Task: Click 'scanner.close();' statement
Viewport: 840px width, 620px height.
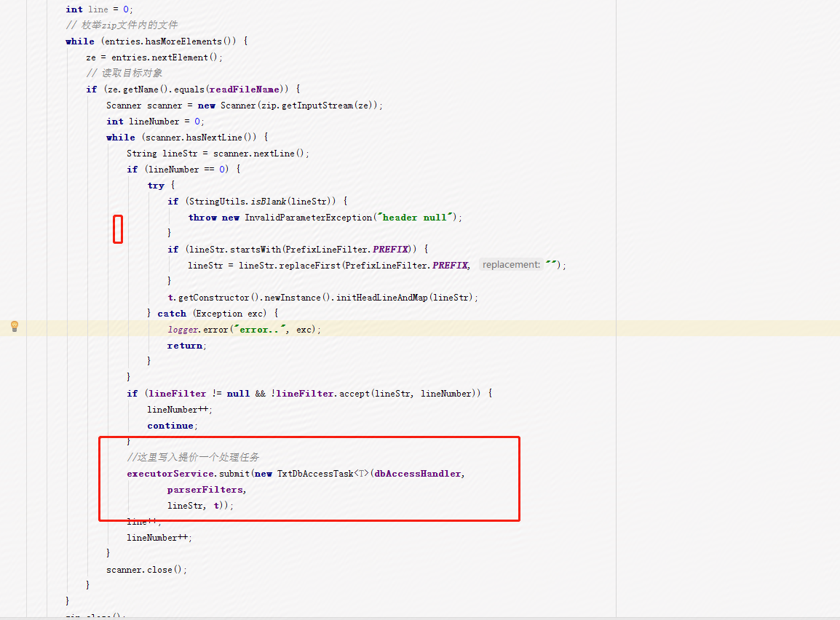Action: (147, 570)
